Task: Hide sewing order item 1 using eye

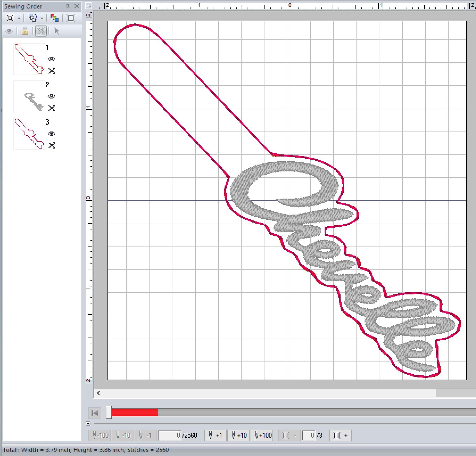Action: coord(52,59)
